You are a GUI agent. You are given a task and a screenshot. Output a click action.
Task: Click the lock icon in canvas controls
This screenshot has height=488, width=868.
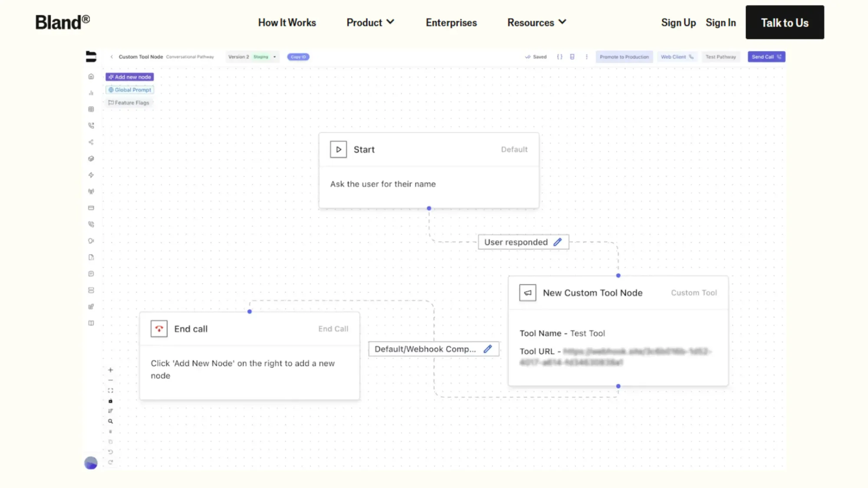(111, 401)
